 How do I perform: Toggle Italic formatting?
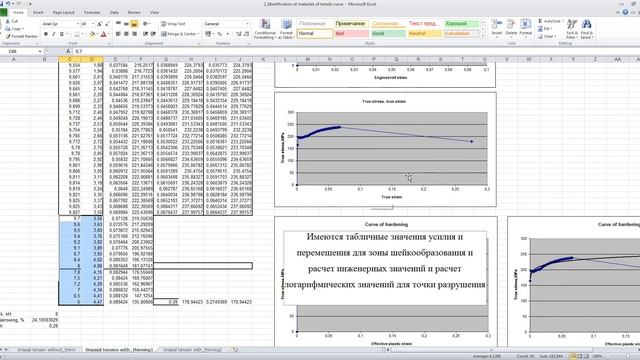tap(53, 34)
